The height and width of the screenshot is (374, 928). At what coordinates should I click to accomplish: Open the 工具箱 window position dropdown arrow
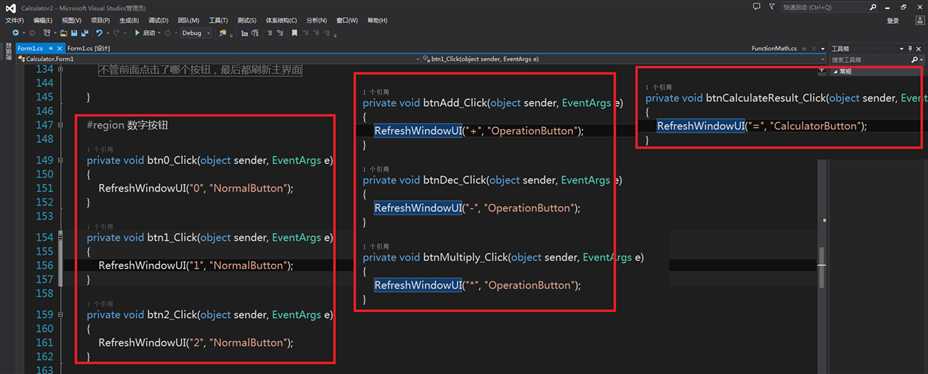pyautogui.click(x=901, y=49)
